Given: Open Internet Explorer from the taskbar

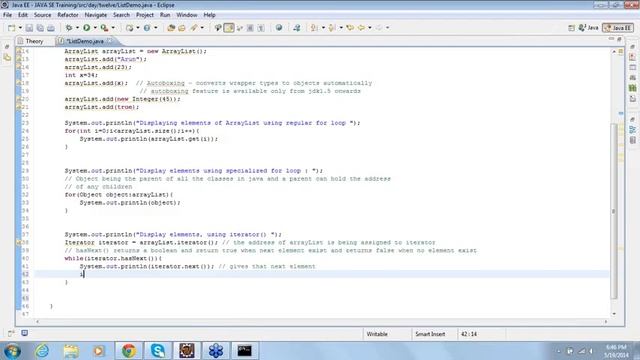Looking at the screenshot, I should (x=42, y=351).
